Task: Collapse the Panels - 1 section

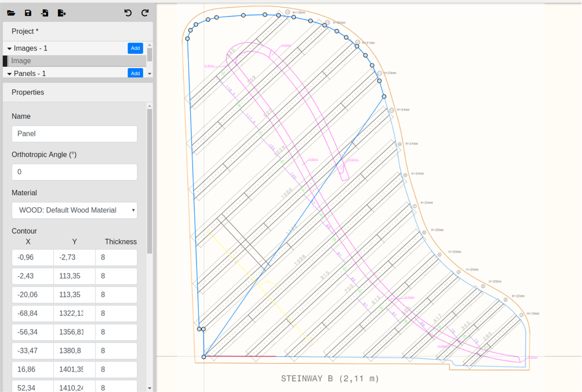Action: pos(9,74)
